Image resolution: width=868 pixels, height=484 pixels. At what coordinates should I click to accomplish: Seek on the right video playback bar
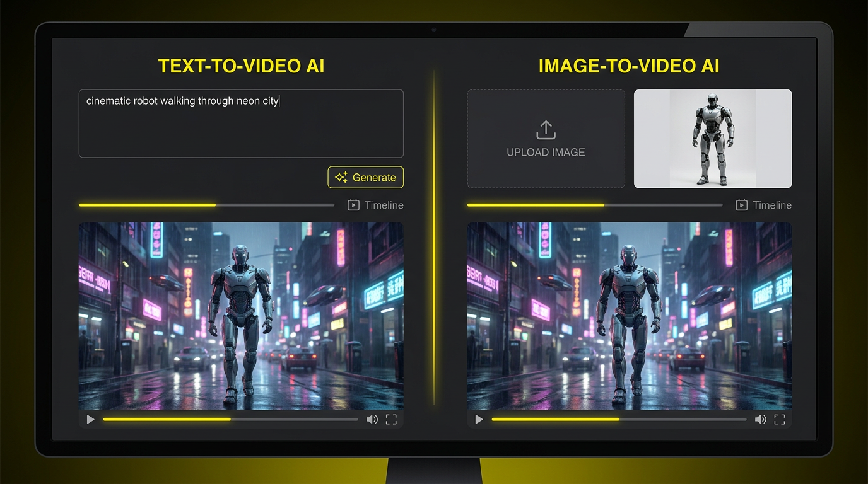(619, 418)
